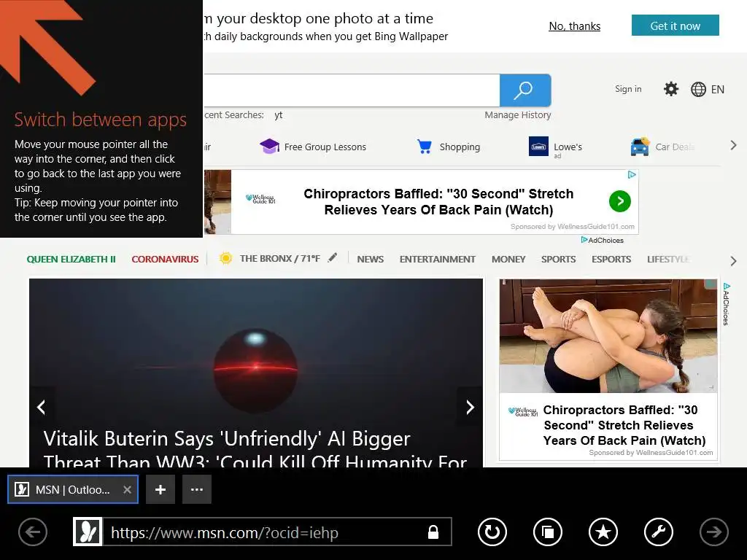
Task: Click the green arrow in the Chiropractors ad banner
Action: 620,201
